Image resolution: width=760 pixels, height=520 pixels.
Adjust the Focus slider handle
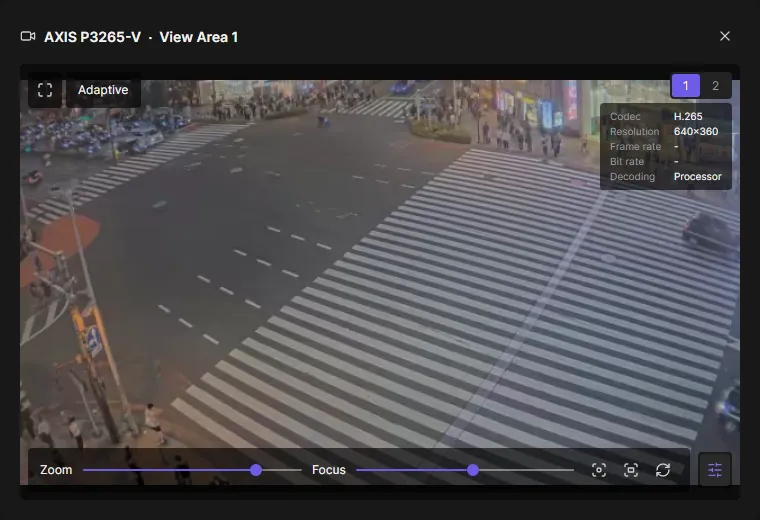pyautogui.click(x=473, y=470)
